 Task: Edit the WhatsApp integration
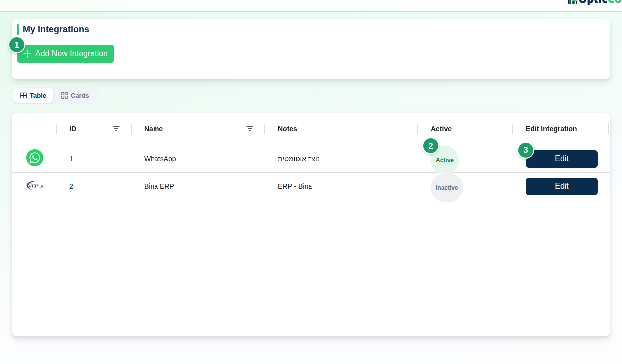pyautogui.click(x=562, y=159)
